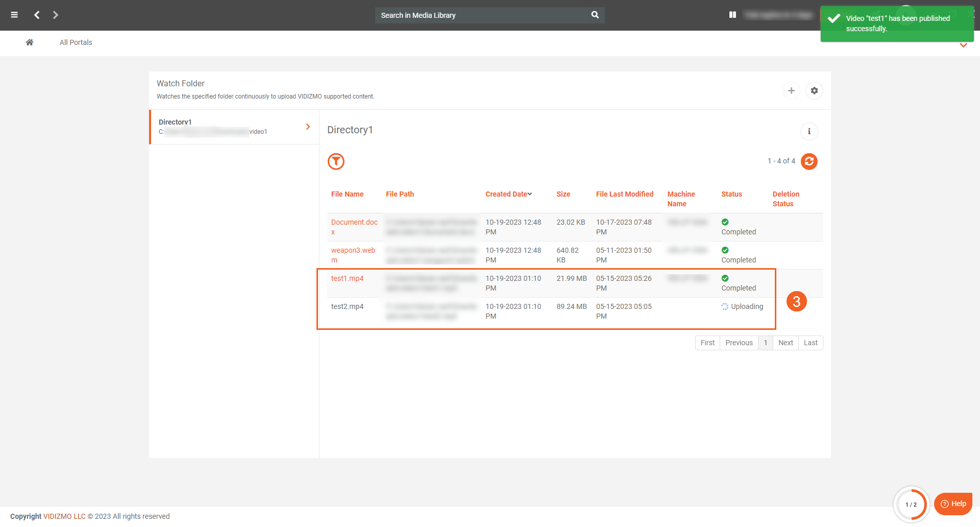Click the home icon in breadcrumb
Screen dimensions: 980x527
[30, 42]
